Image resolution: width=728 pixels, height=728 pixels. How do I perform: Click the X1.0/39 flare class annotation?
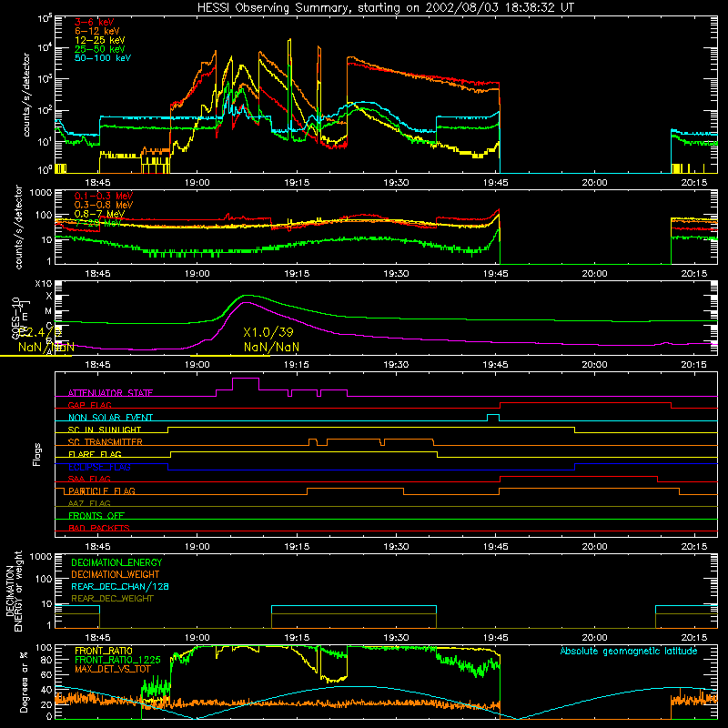click(268, 332)
